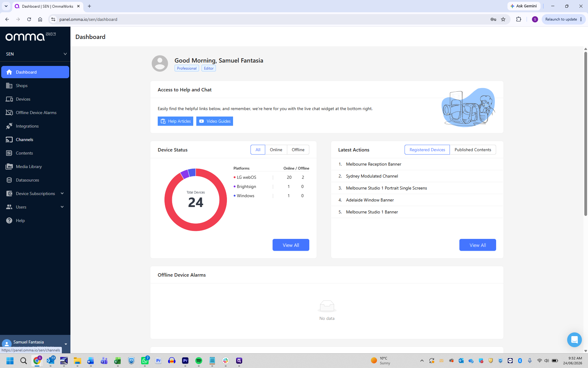Switch to Published Contents tab
This screenshot has width=588, height=368.
tap(473, 150)
